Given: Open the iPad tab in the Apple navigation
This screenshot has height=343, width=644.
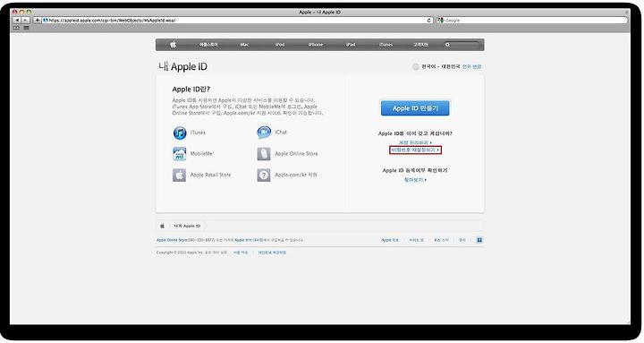Looking at the screenshot, I should [x=351, y=45].
